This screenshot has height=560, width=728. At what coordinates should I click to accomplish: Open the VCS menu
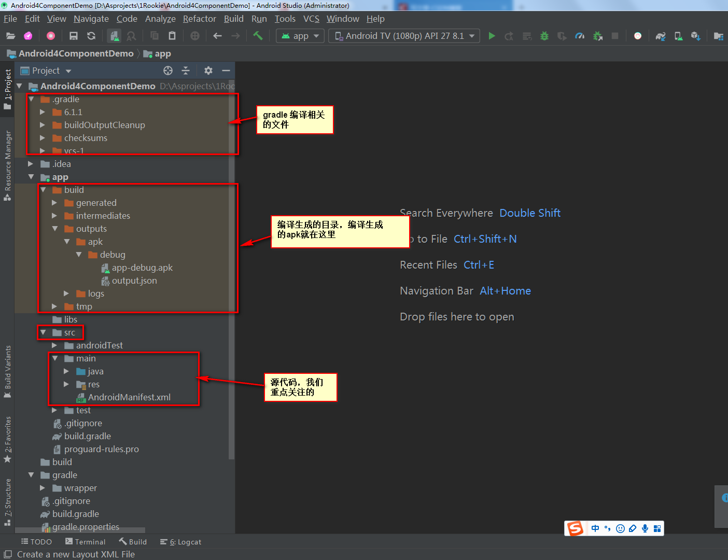[311, 19]
